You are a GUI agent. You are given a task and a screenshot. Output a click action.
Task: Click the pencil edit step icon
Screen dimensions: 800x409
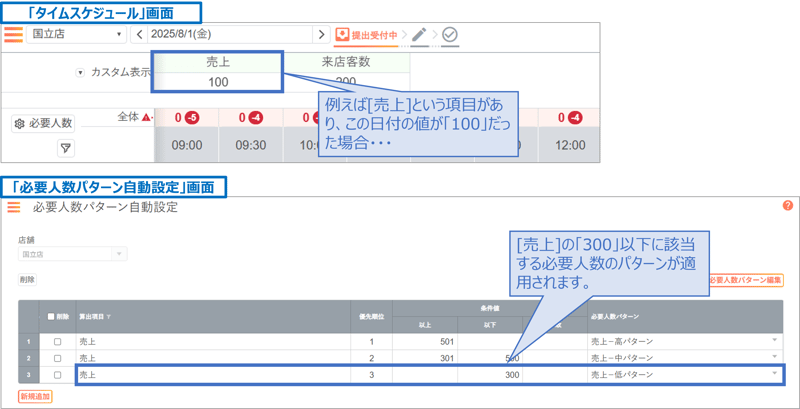click(420, 35)
